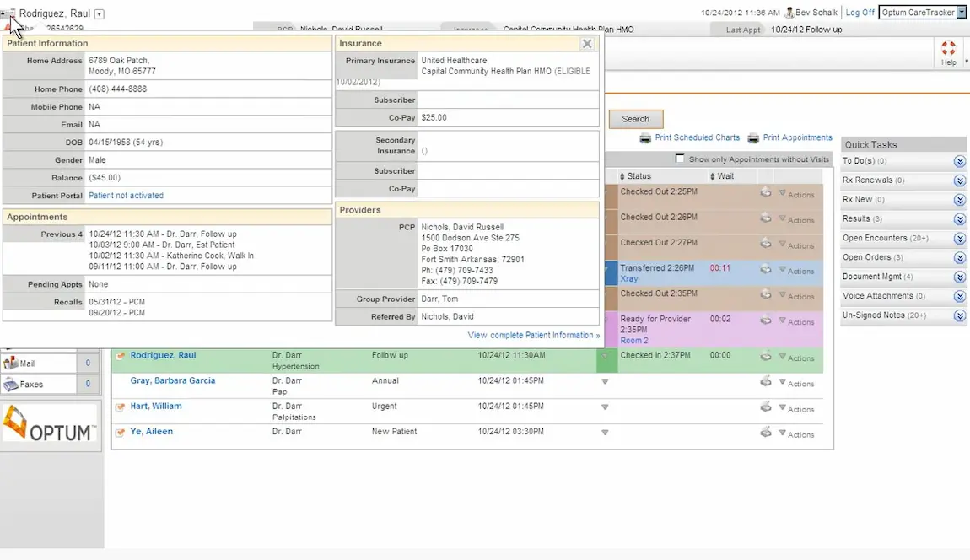The height and width of the screenshot is (560, 970).
Task: Open View complete Patient Information link
Action: coord(533,335)
